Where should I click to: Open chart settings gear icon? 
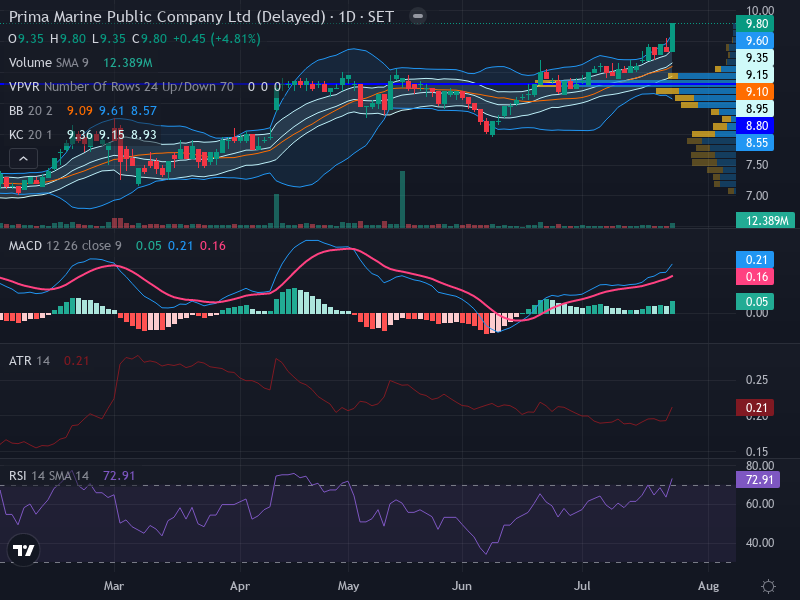pyautogui.click(x=768, y=586)
